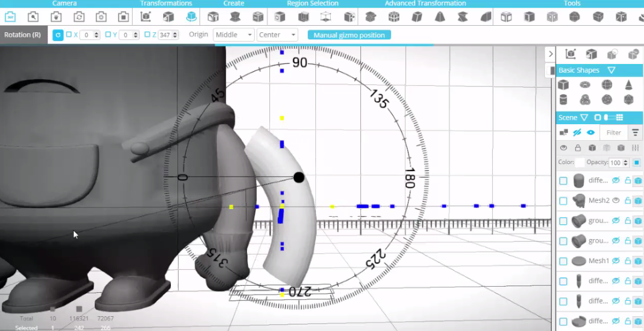Choose edge region selection tool
Viewport: 644px width, 331px height.
303,17
